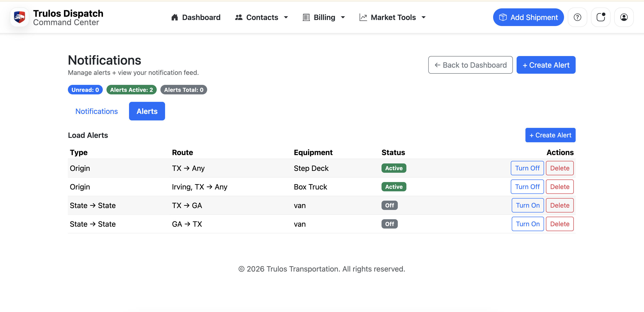Image resolution: width=644 pixels, height=312 pixels.
Task: Open the Market Tools dropdown
Action: [x=424, y=17]
